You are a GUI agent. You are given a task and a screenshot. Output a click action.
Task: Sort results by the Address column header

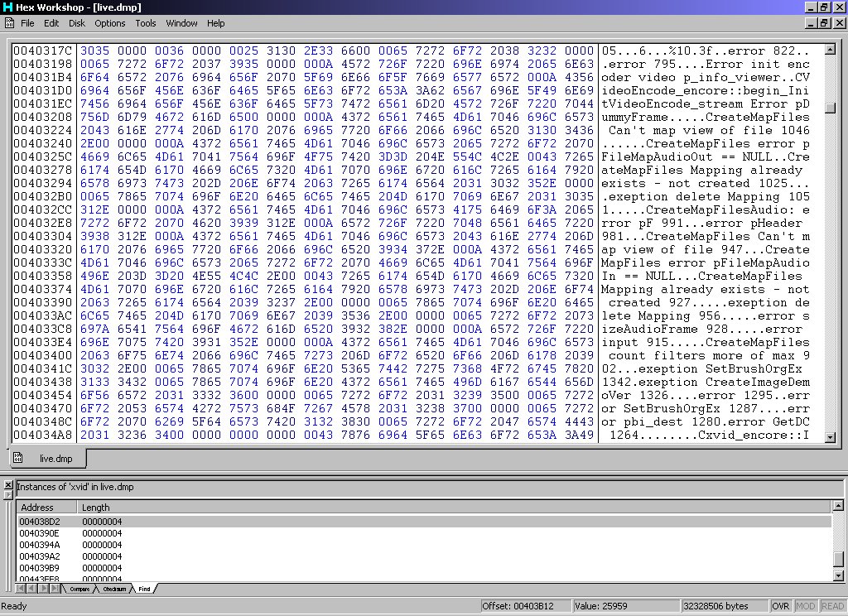point(47,508)
